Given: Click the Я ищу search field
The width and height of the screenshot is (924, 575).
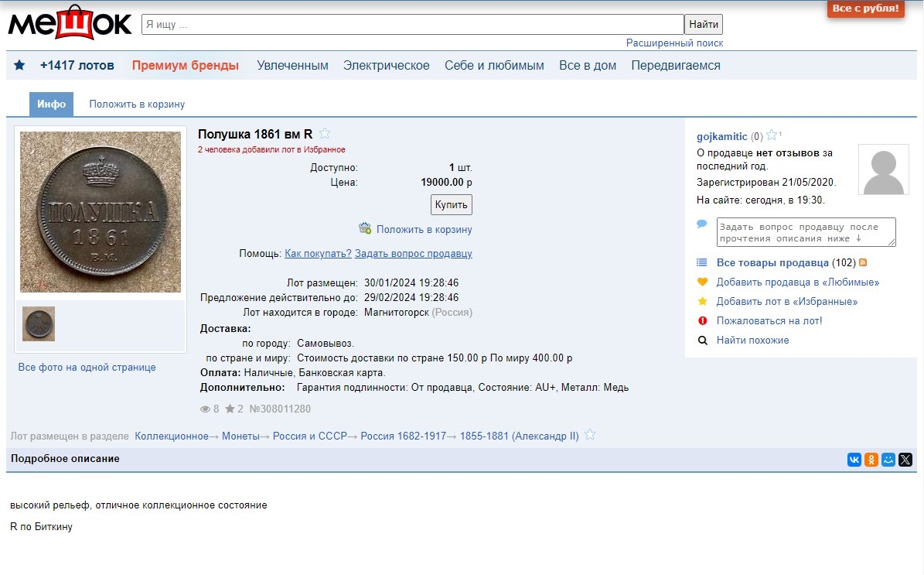Looking at the screenshot, I should click(x=412, y=25).
